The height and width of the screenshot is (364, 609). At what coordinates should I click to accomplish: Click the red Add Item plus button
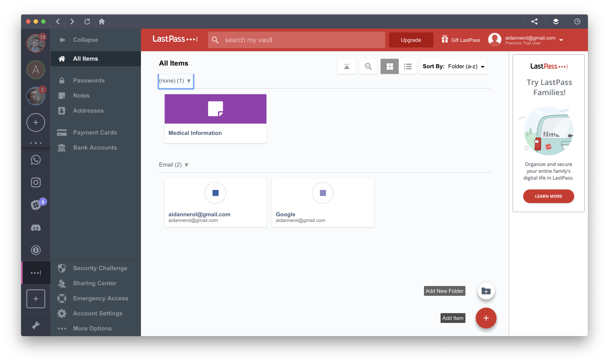click(x=486, y=318)
